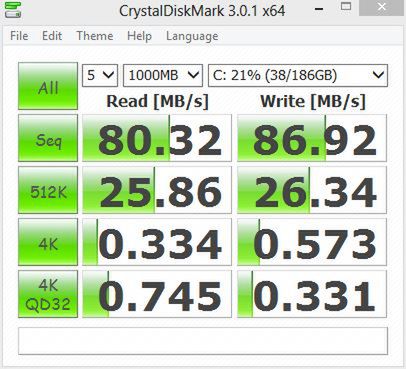406x369 pixels.
Task: Select the 4K QD32 write result 0.331
Action: coord(312,294)
